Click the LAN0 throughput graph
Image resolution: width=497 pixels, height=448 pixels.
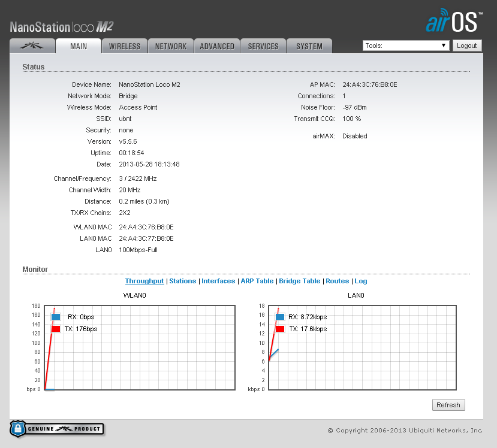(x=362, y=347)
